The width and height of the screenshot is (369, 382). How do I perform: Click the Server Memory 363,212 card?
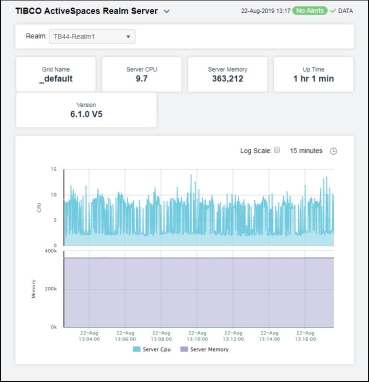(228, 74)
